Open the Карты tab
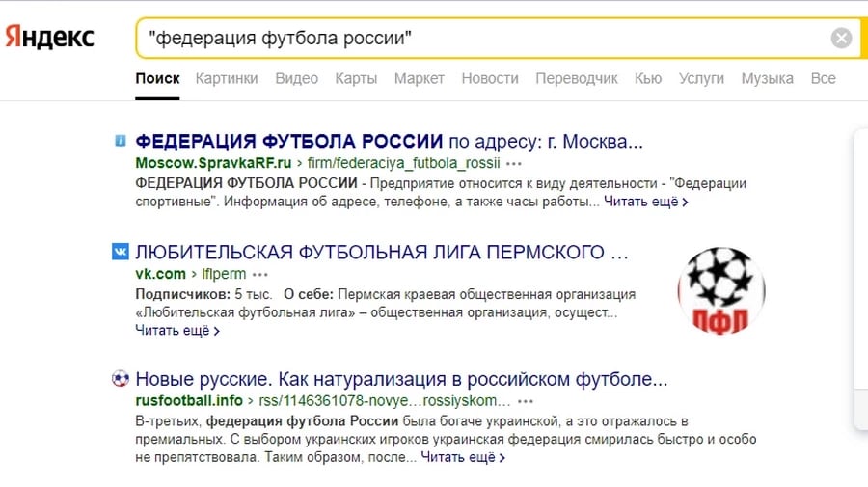 click(x=356, y=78)
